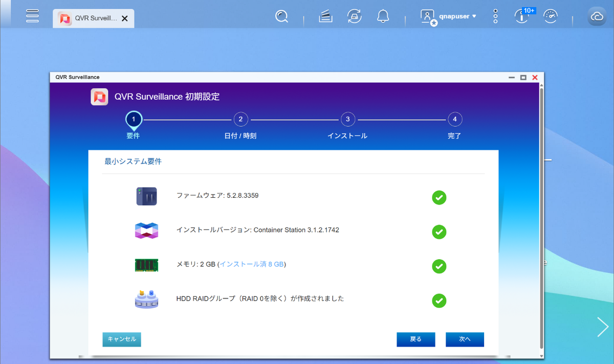
Task: Click the green check for ファームウェア row
Action: point(439,198)
